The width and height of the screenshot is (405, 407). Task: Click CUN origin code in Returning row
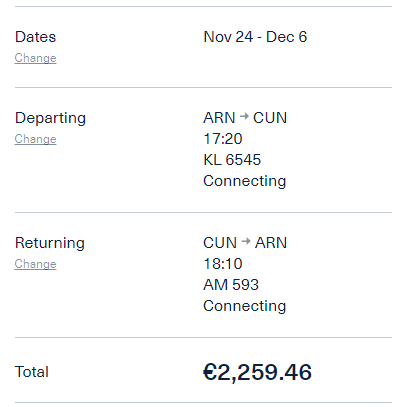click(x=220, y=243)
